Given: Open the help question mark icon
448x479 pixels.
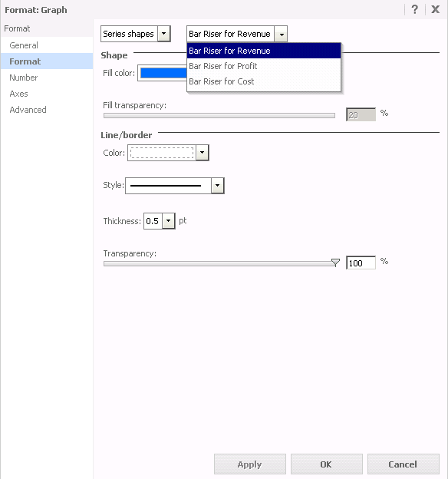Looking at the screenshot, I should [414, 9].
